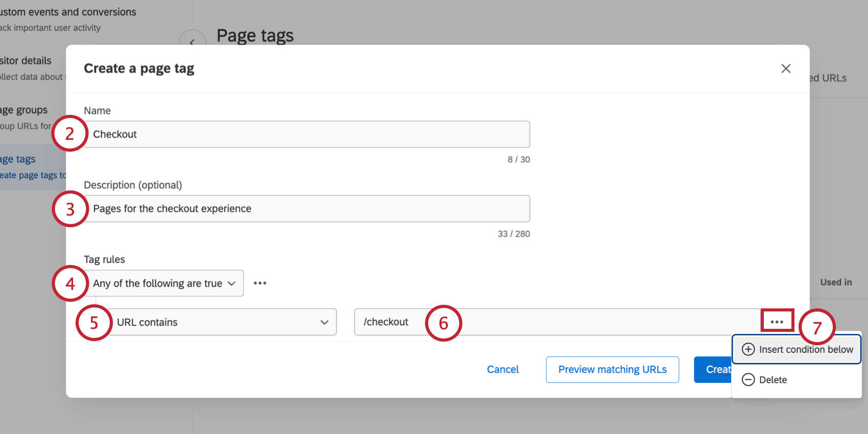Expand the Any of the following are true dropdown
The image size is (868, 434).
click(x=164, y=283)
